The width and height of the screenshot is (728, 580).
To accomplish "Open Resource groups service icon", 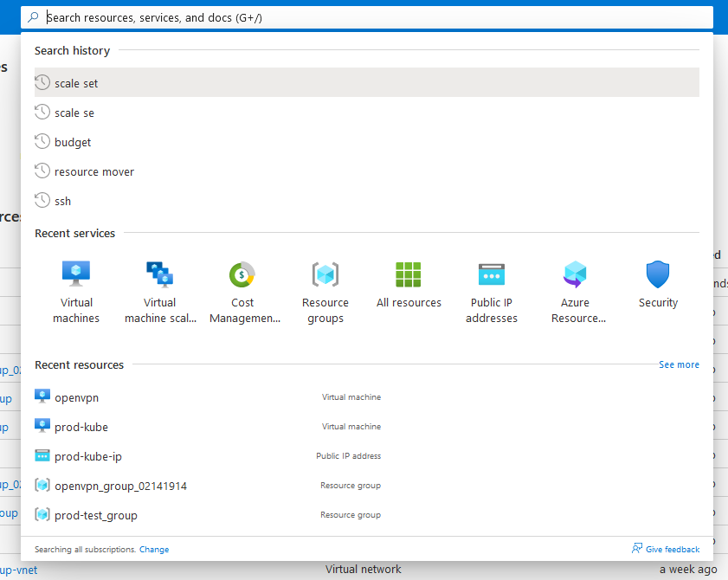I will pos(325,274).
